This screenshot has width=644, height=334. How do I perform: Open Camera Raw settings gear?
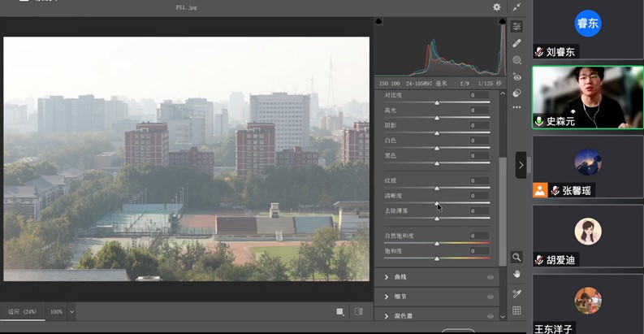(x=497, y=7)
